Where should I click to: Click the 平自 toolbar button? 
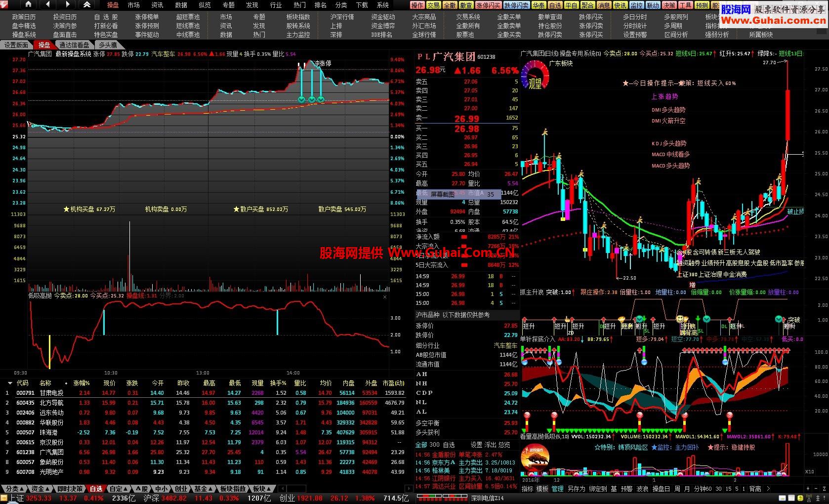(x=571, y=5)
